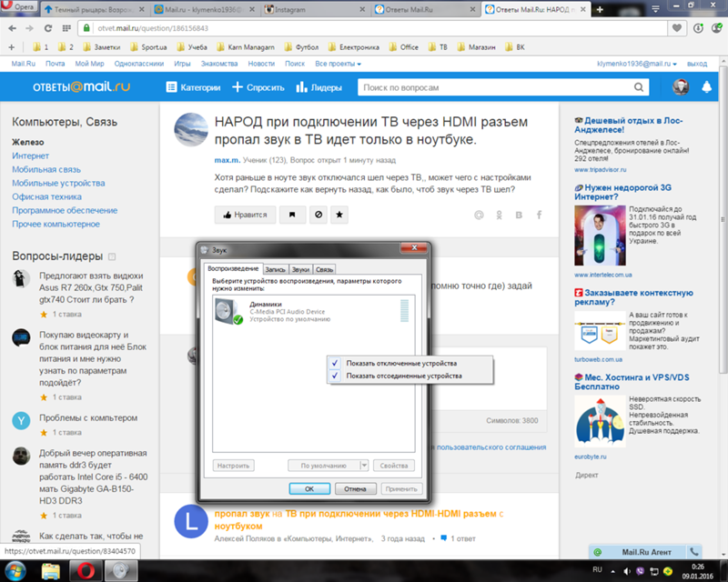
Task: Open the Дешевый отдых в Лос-Анджелесе ad
Action: point(628,125)
